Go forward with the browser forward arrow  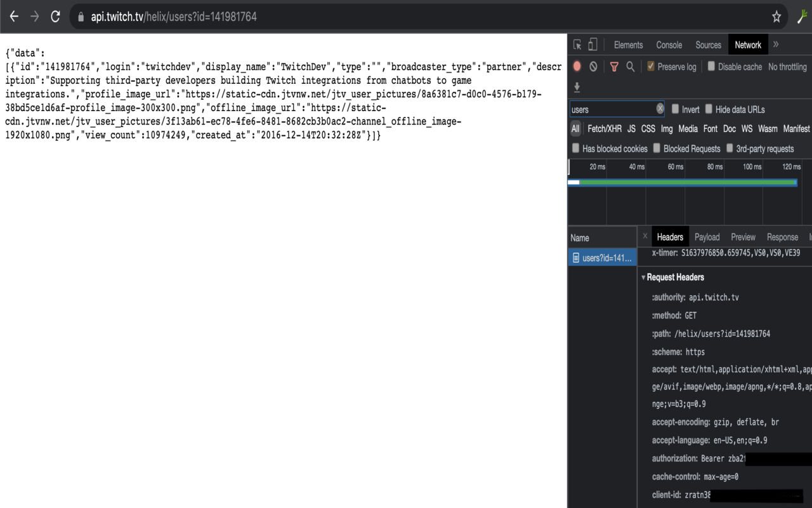click(35, 17)
